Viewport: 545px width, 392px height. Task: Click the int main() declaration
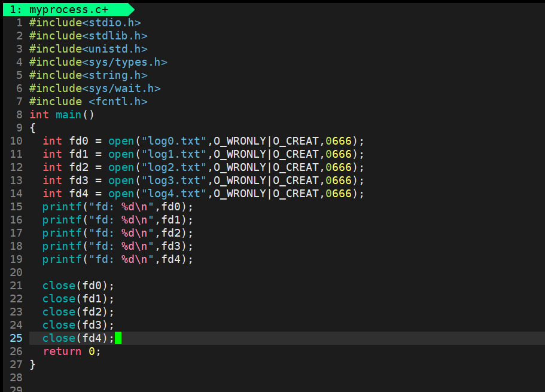pyautogui.click(x=62, y=115)
